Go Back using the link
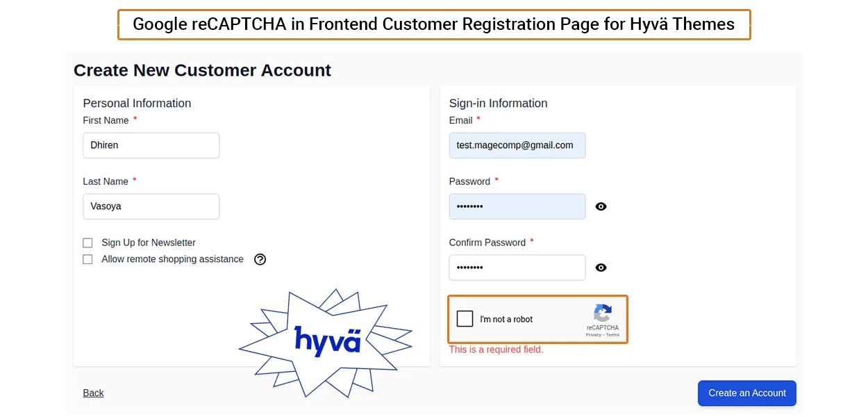Viewport: 868px width, 417px height. coord(93,393)
